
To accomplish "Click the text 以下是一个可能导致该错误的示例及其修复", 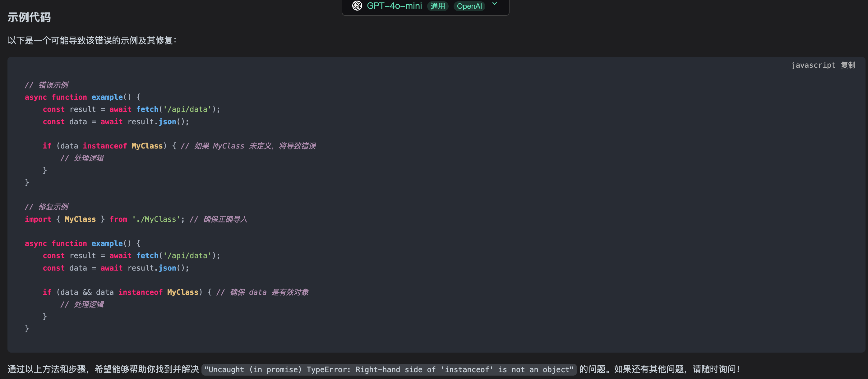I will (92, 40).
